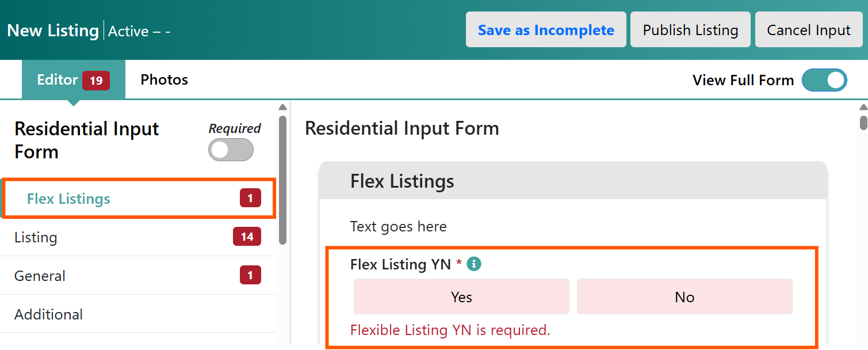Click the 14 error badge next to Listing
868x350 pixels.
(x=247, y=237)
